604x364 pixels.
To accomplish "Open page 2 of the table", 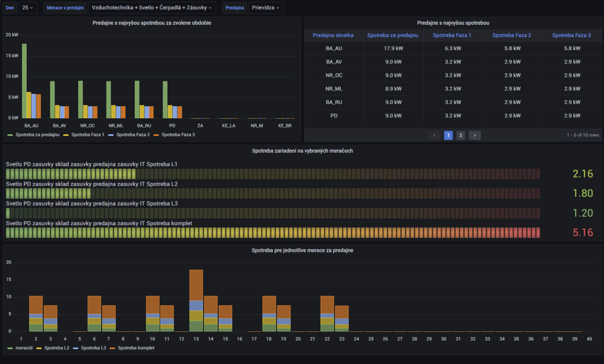I will [x=461, y=135].
